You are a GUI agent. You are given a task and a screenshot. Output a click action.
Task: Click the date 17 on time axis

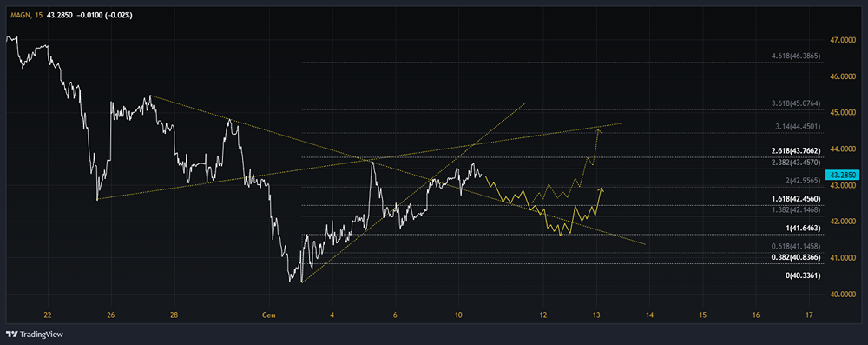(x=809, y=315)
